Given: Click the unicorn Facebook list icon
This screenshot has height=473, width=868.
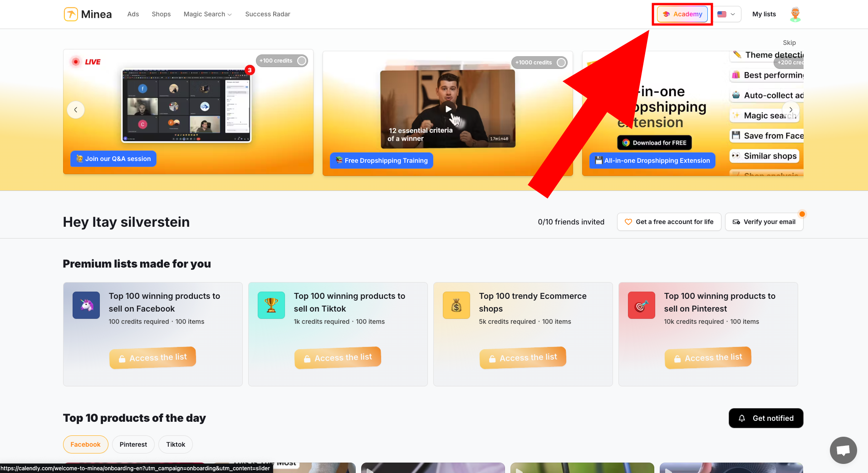Looking at the screenshot, I should coord(86,305).
